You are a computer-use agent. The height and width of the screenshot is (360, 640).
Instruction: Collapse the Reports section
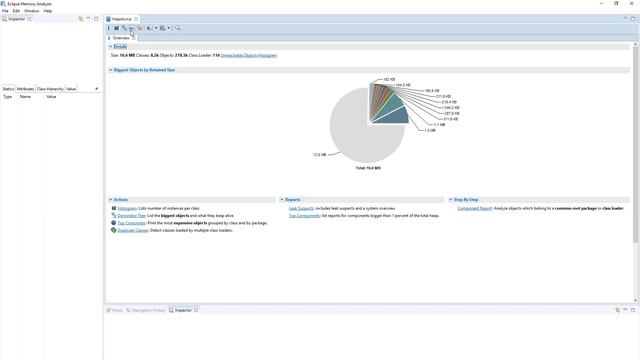click(282, 200)
